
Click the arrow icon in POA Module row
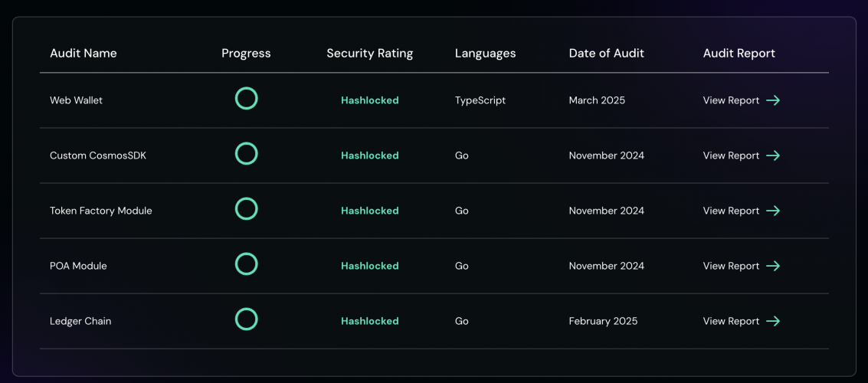[x=773, y=267]
